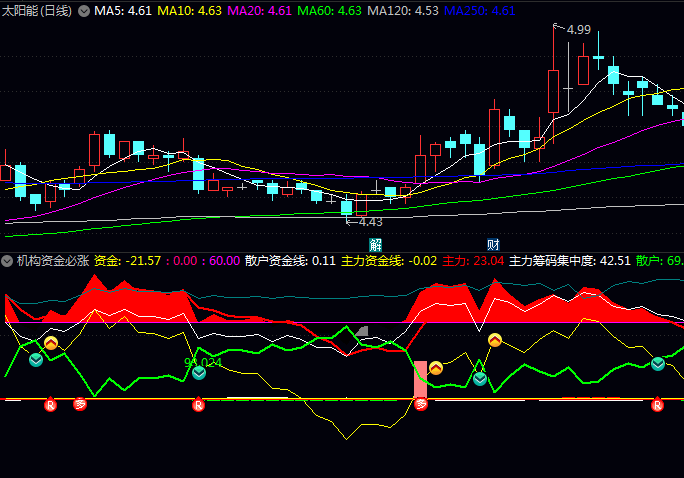Click the 资金: -21.57 value
This screenshot has width=684, height=478.
pyautogui.click(x=127, y=261)
